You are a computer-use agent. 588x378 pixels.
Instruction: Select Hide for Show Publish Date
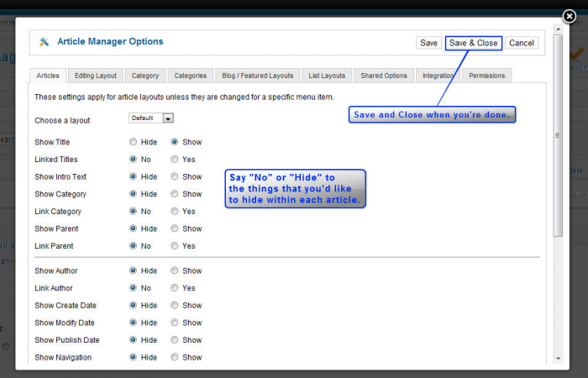133,339
